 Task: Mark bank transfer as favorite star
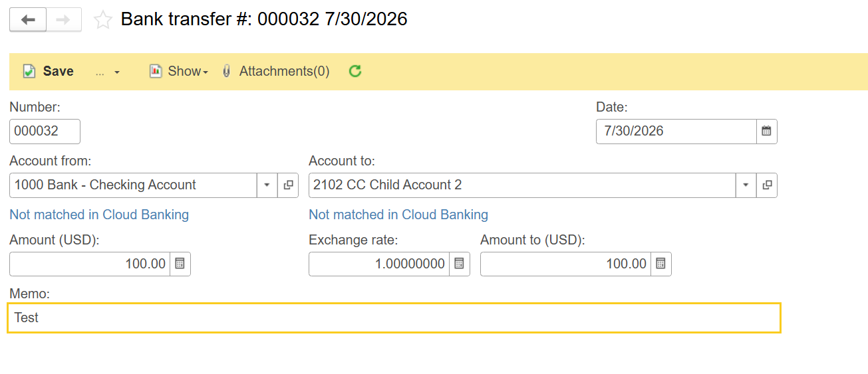[103, 20]
